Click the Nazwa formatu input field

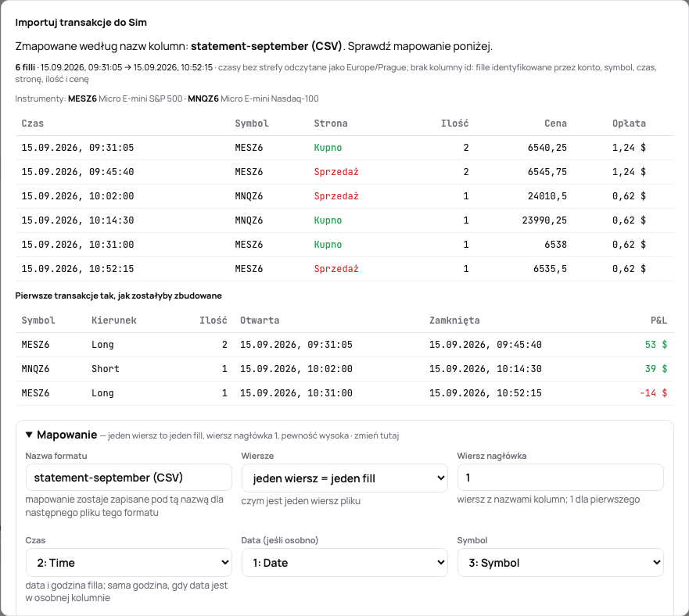pos(129,478)
